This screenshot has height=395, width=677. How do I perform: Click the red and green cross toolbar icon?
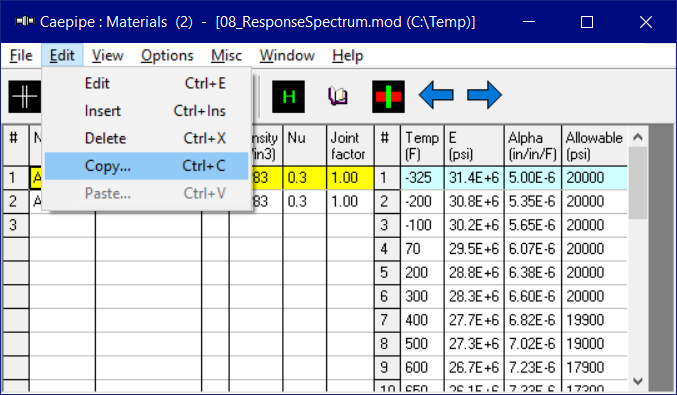[388, 96]
